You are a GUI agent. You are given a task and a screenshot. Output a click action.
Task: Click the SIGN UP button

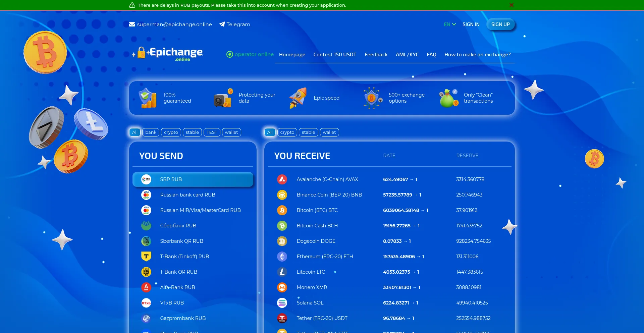(x=500, y=24)
